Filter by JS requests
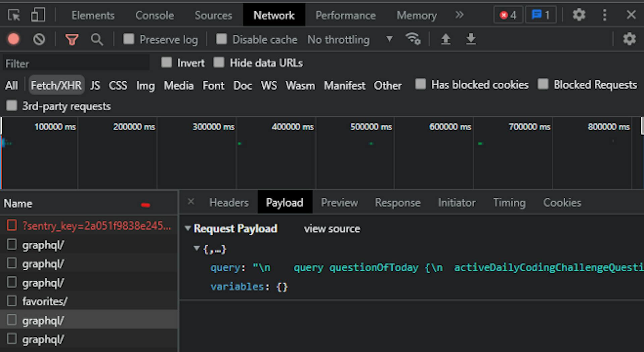Screen dimensions: 644x352 click(95, 85)
